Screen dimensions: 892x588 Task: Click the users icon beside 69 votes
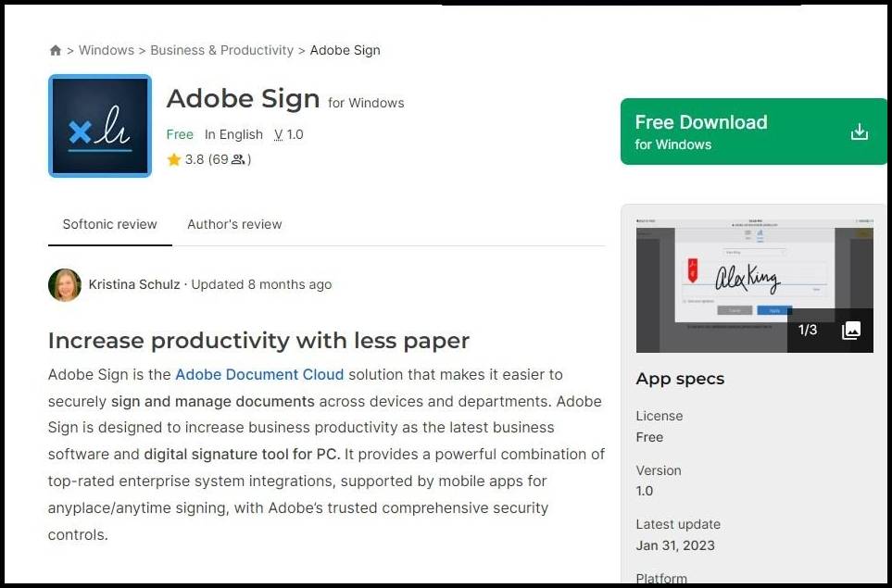point(238,159)
